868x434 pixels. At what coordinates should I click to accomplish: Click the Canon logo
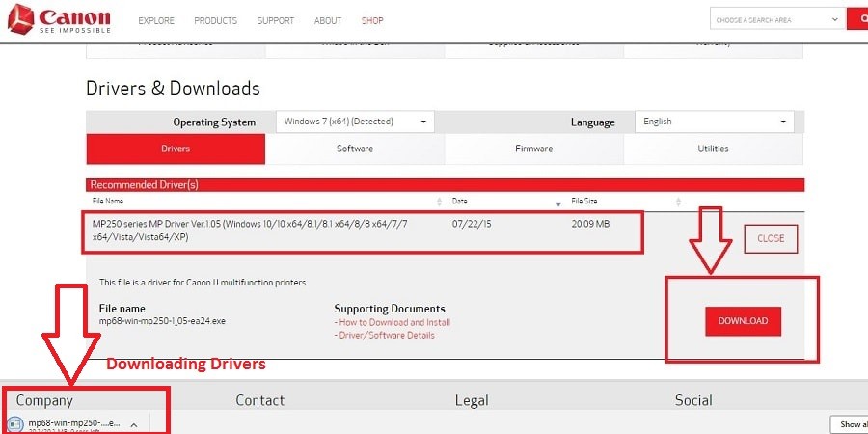tap(59, 19)
